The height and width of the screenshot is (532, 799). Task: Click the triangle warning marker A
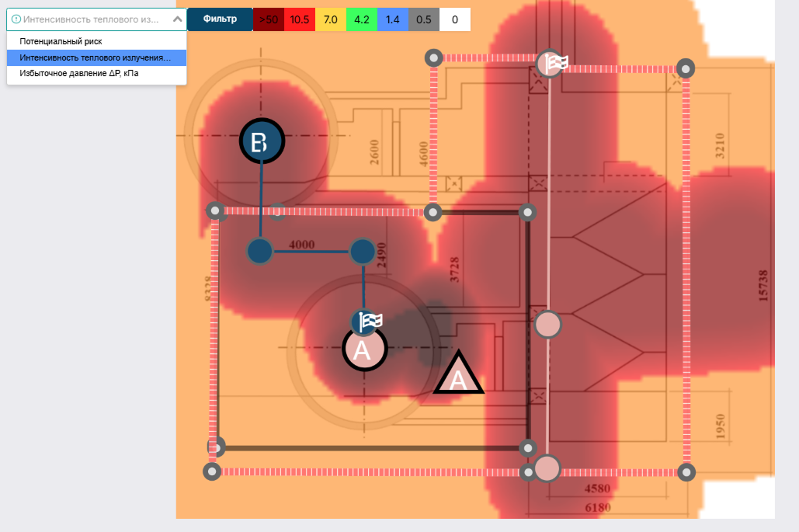click(458, 373)
